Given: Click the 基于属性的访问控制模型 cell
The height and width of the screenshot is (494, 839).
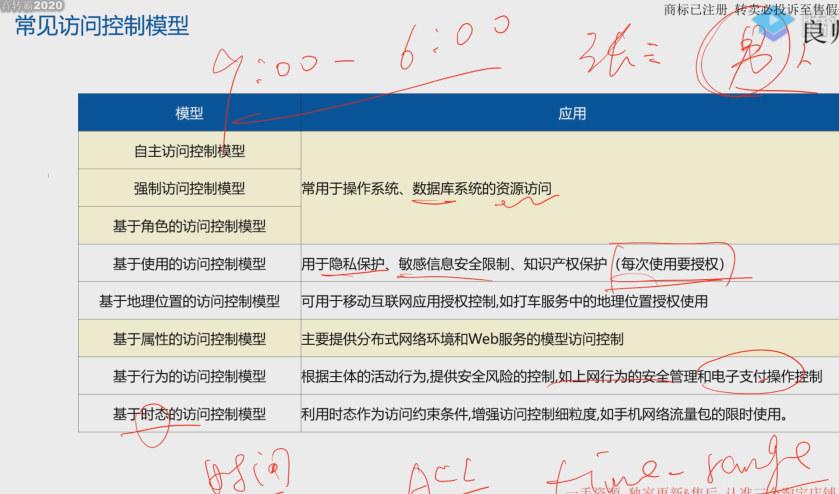Looking at the screenshot, I should pyautogui.click(x=189, y=338).
